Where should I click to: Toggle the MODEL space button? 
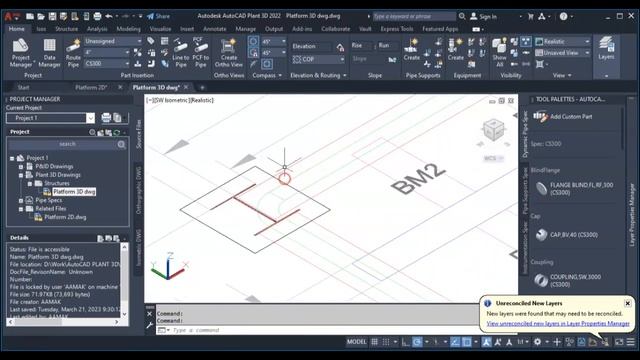[357, 342]
